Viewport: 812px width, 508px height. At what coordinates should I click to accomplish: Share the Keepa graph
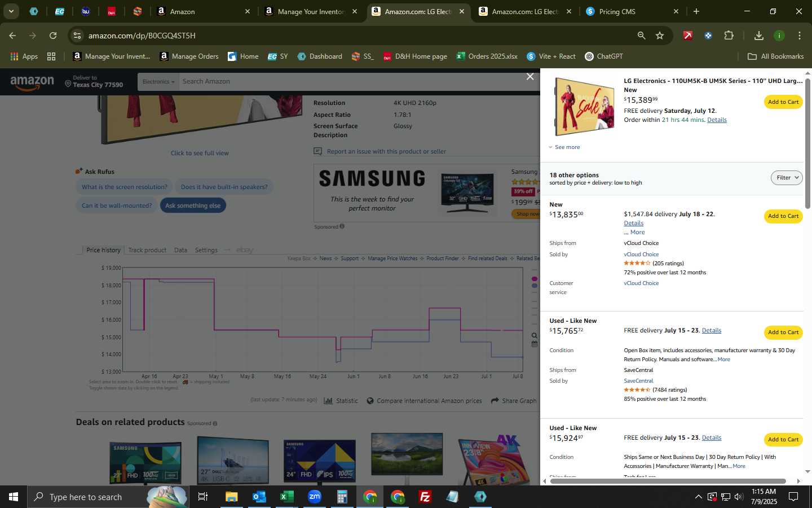point(514,401)
